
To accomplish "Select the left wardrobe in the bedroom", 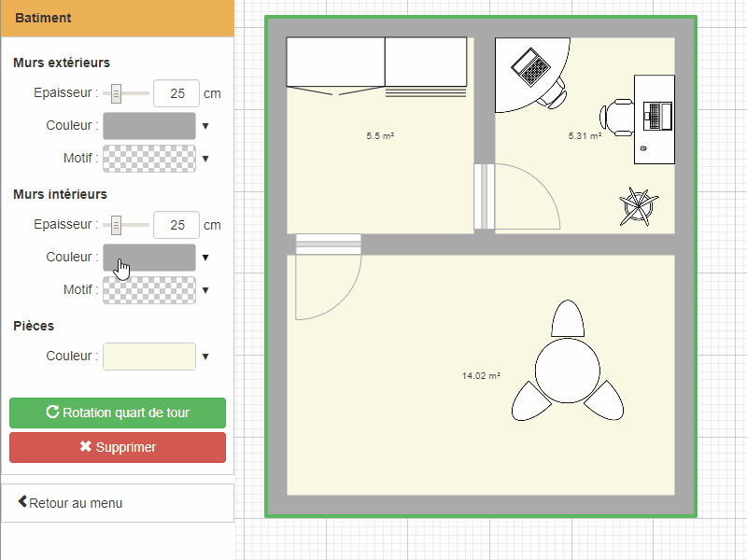I will coord(335,62).
